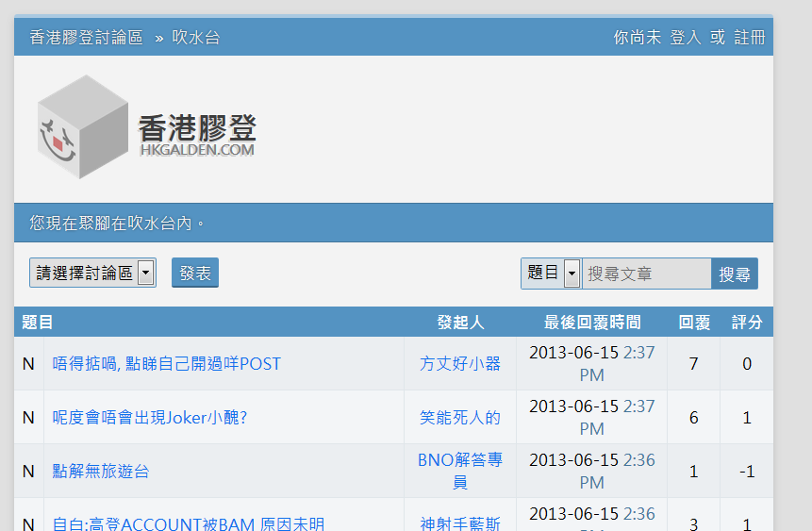Click the 發表 post button

tap(195, 274)
